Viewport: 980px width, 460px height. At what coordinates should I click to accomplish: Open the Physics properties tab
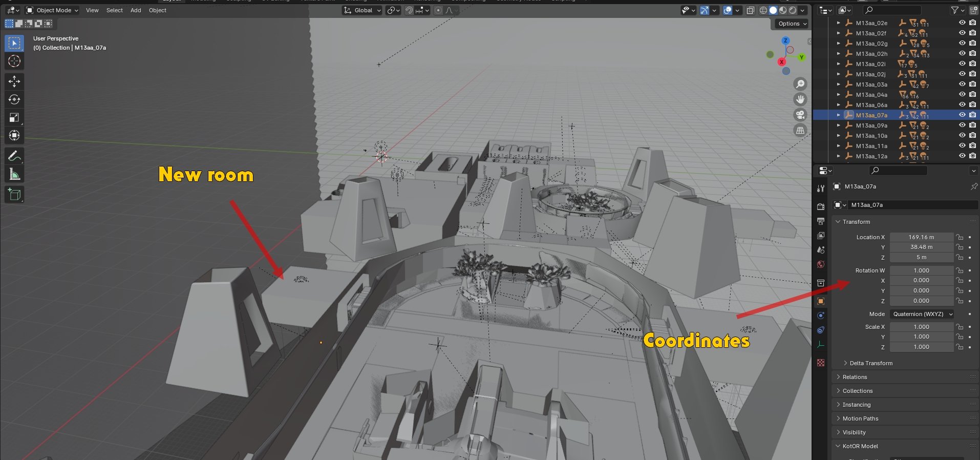click(821, 316)
